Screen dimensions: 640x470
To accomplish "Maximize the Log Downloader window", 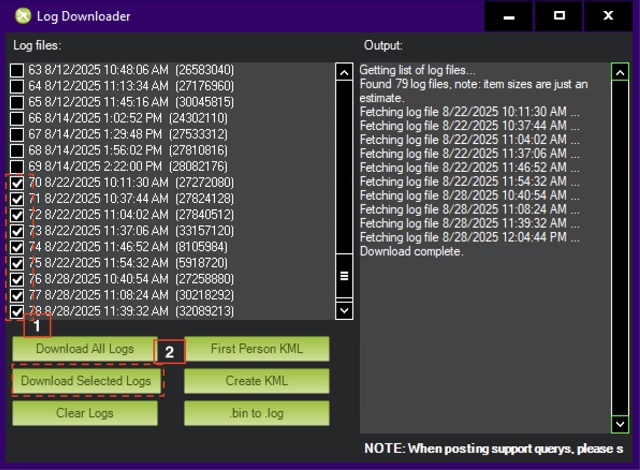I will click(559, 16).
